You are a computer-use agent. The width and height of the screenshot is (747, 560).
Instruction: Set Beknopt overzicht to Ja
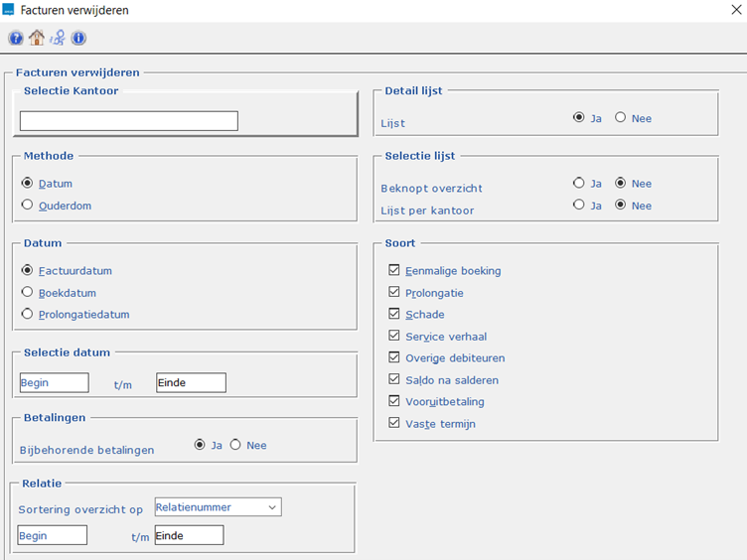pos(579,184)
